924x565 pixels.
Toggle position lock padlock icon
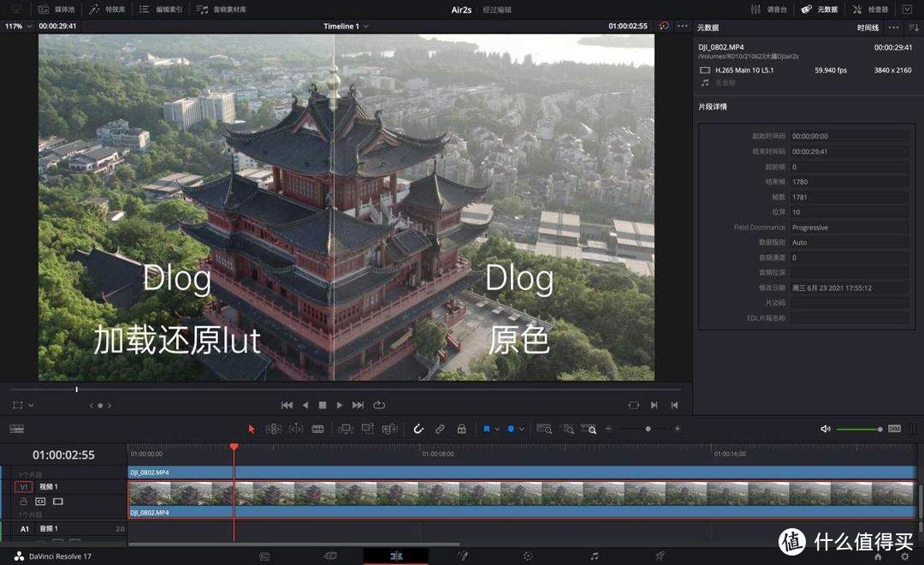tap(461, 429)
